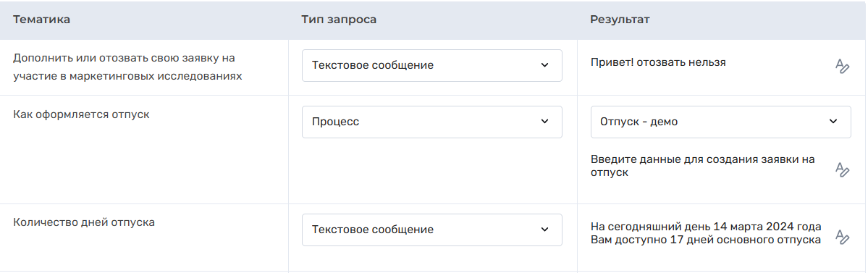Open request type dropdown for 'Количество дней отпуска'
Image resolution: width=868 pixels, height=273 pixels.
431,230
